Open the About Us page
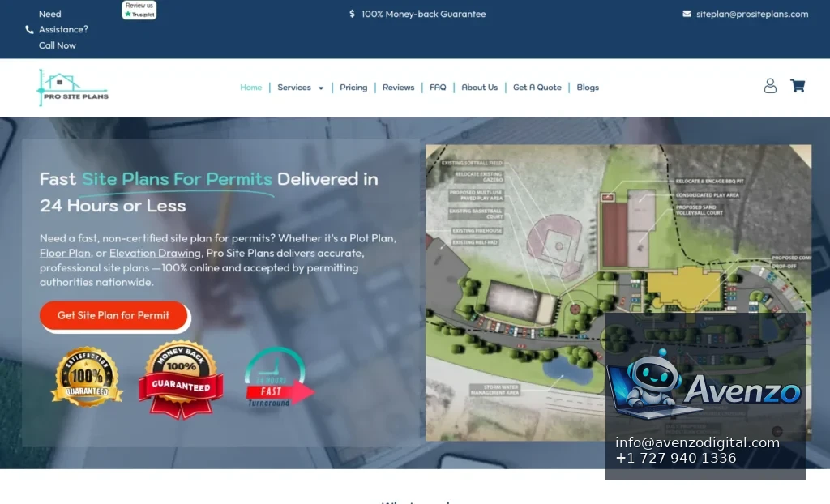This screenshot has width=830, height=504. point(480,88)
